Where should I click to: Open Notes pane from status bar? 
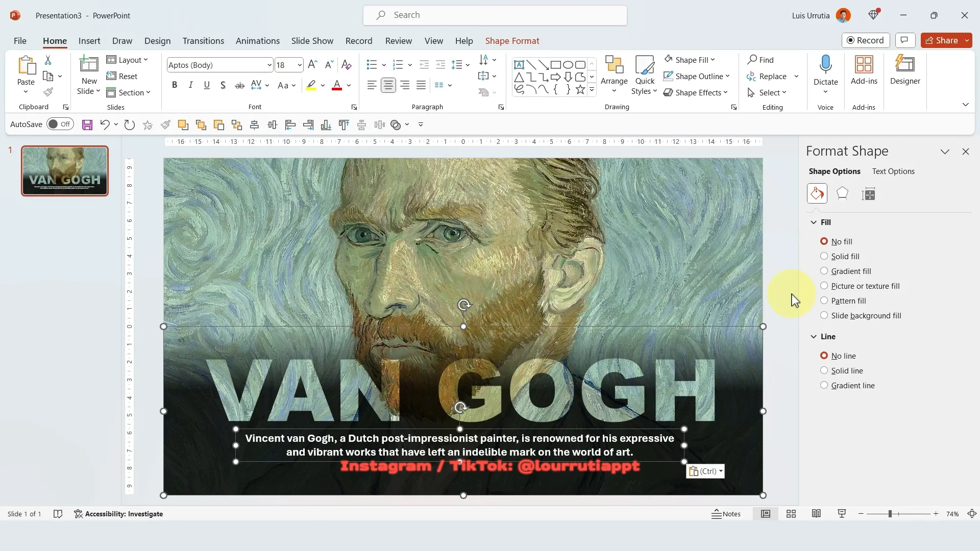click(726, 514)
